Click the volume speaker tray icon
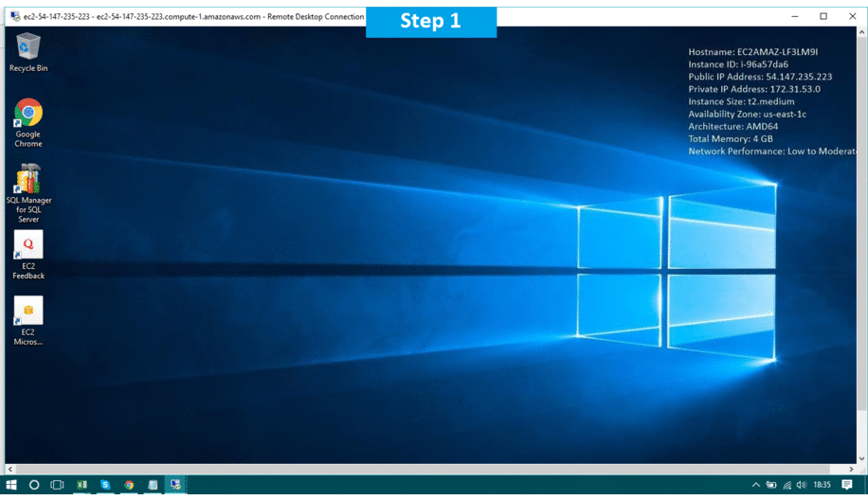 point(802,485)
